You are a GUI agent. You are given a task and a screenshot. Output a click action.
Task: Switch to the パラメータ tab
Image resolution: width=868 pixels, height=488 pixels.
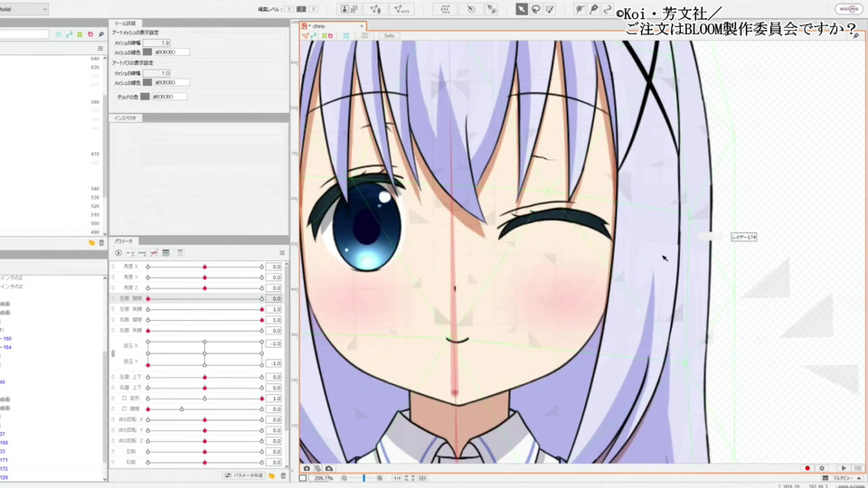click(124, 241)
